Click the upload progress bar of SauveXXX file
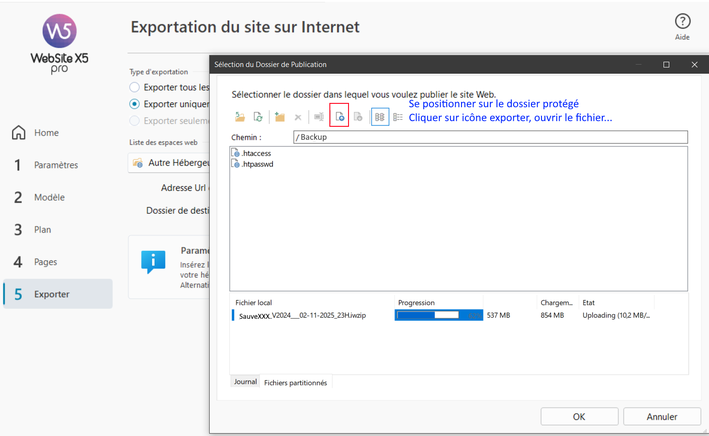709x436 pixels. (438, 315)
